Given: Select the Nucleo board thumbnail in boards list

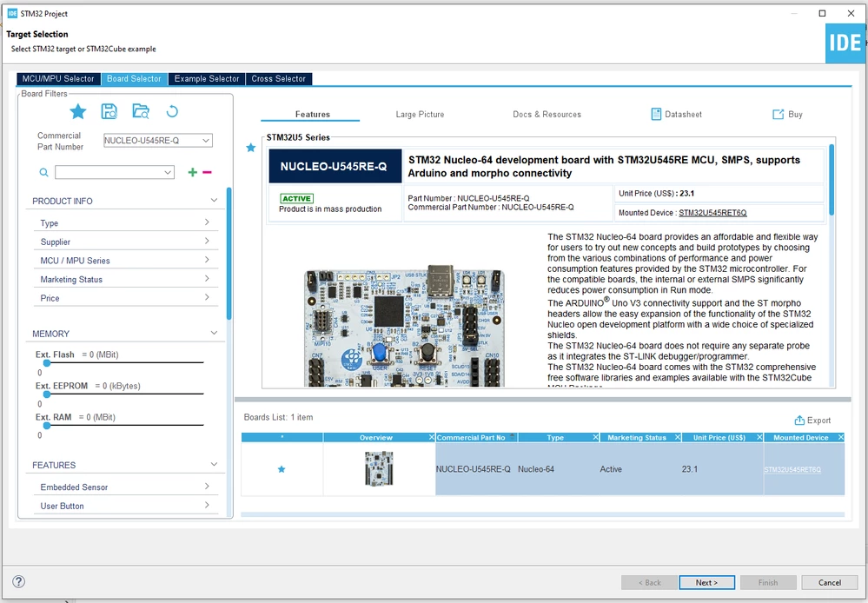Looking at the screenshot, I should 379,468.
